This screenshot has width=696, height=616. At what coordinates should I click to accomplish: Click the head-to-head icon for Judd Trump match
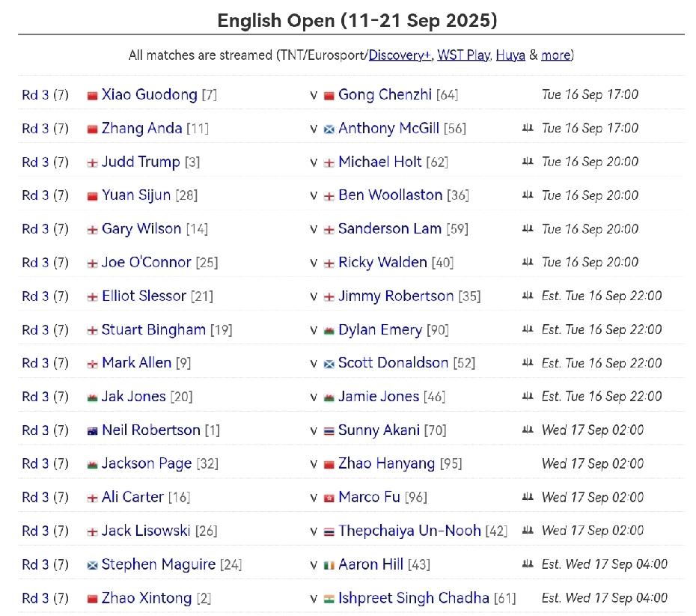click(x=528, y=162)
